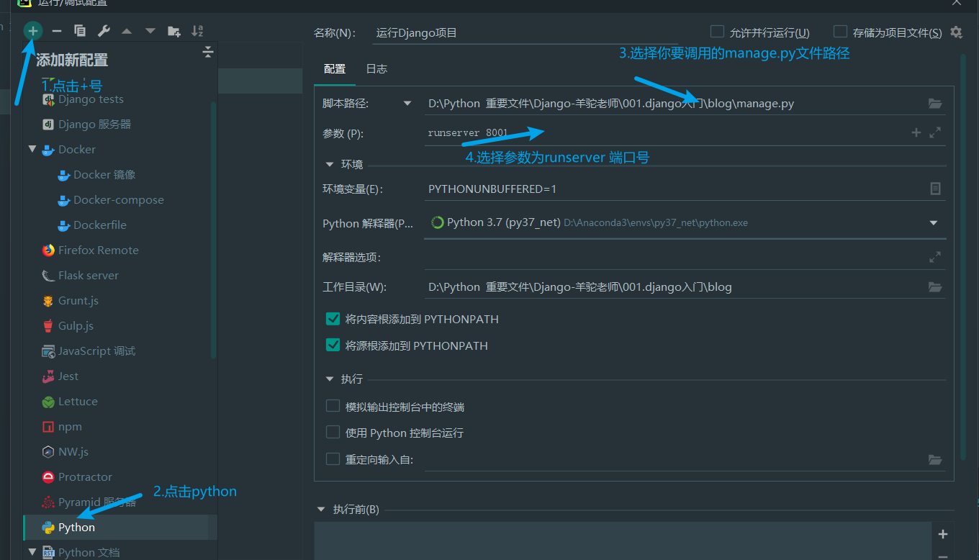This screenshot has width=979, height=560.
Task: Add a 执行前 task with the plus button
Action: (x=943, y=534)
